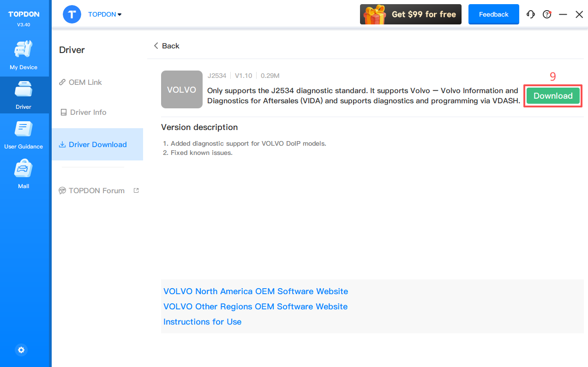Download the VOLVO J2534 driver
This screenshot has height=367, width=588.
pos(553,96)
